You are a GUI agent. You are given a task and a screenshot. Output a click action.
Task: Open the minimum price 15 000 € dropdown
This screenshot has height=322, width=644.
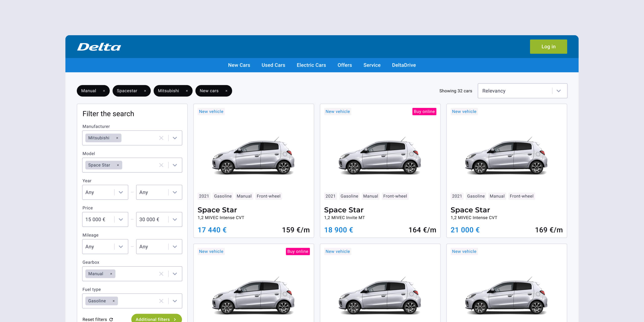click(105, 219)
